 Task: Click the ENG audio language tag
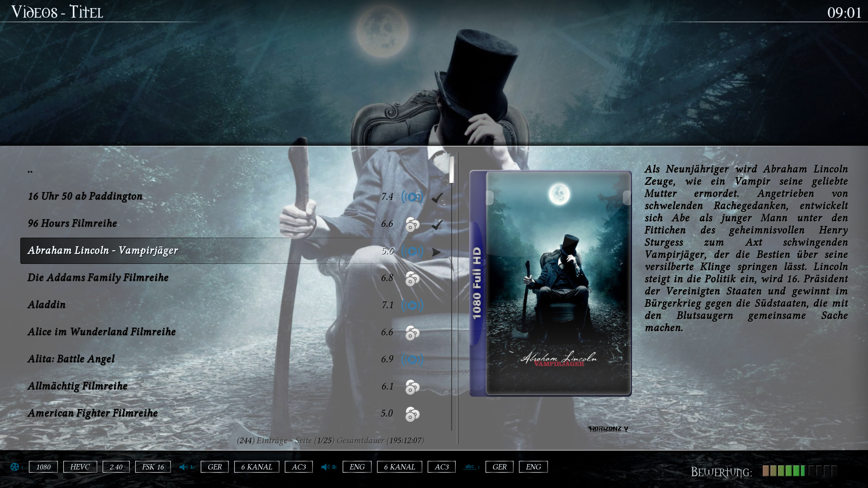[357, 467]
